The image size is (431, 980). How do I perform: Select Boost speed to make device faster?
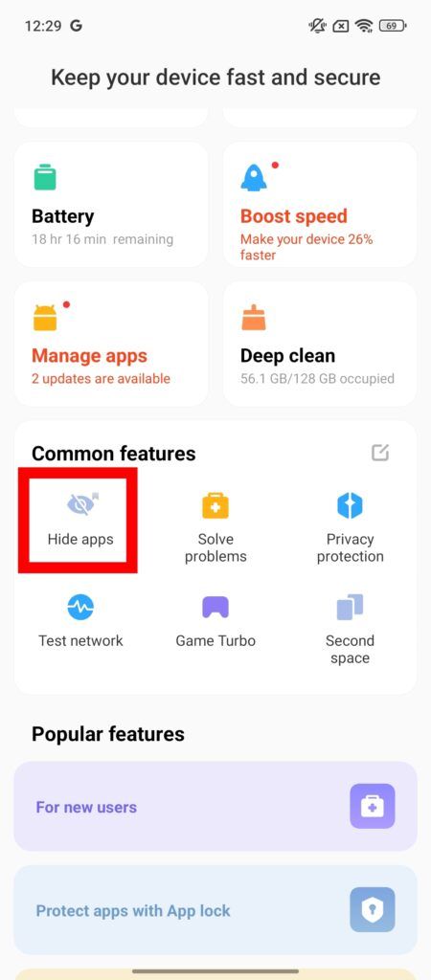point(320,205)
